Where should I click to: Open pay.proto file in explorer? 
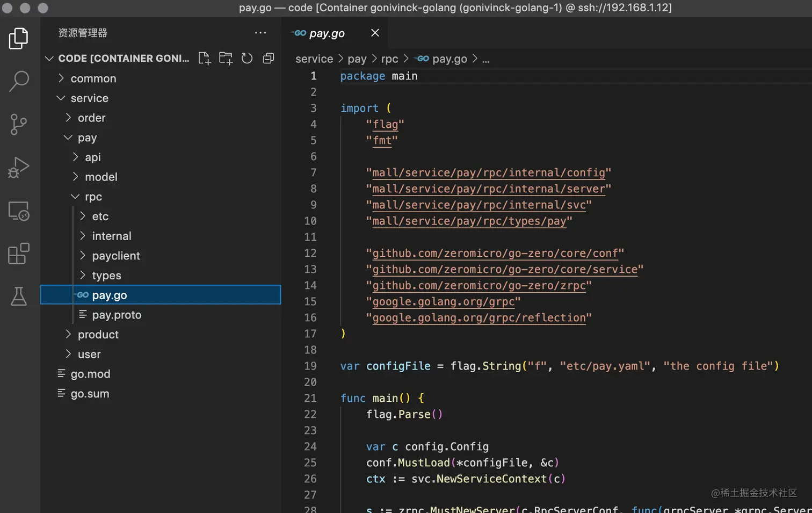161,315
